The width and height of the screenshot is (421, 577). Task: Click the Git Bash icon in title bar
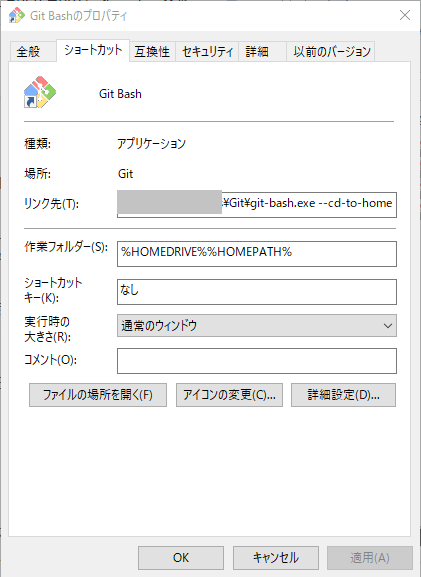(x=17, y=15)
